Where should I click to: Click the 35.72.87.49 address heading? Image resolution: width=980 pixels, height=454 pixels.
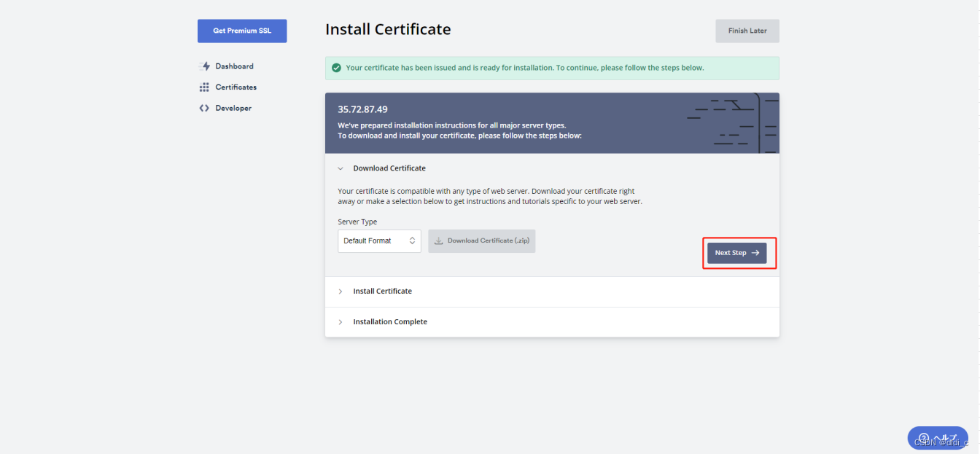(363, 109)
